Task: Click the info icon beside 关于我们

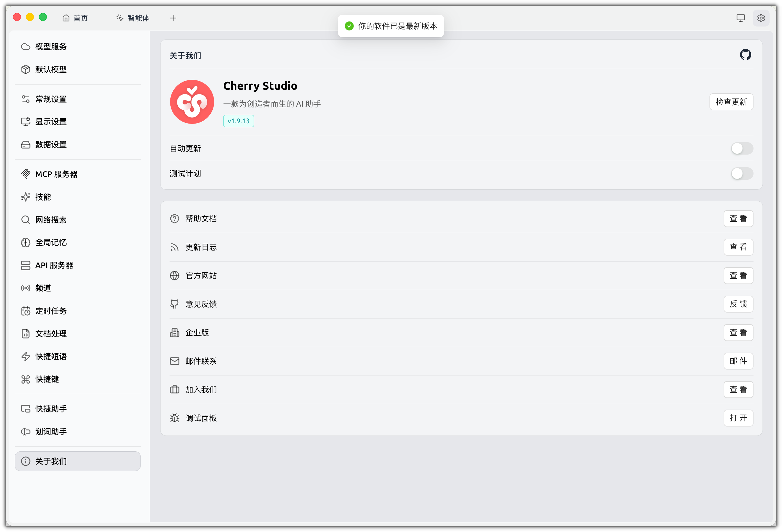Action: [26, 461]
